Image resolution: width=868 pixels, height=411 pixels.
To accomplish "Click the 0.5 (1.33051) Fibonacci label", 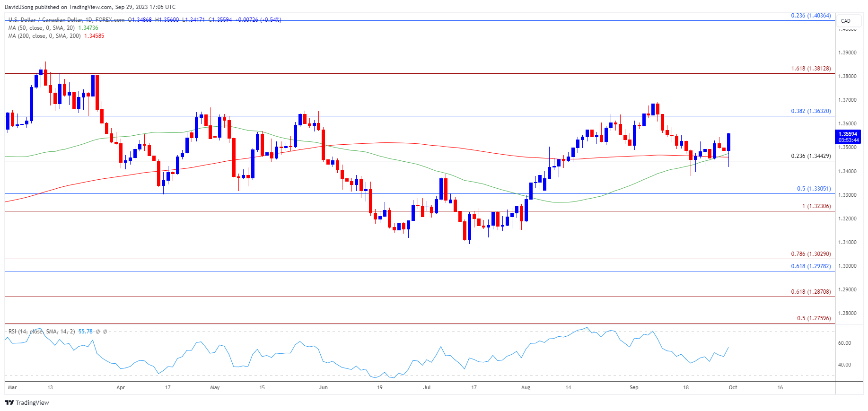I will tap(814, 189).
